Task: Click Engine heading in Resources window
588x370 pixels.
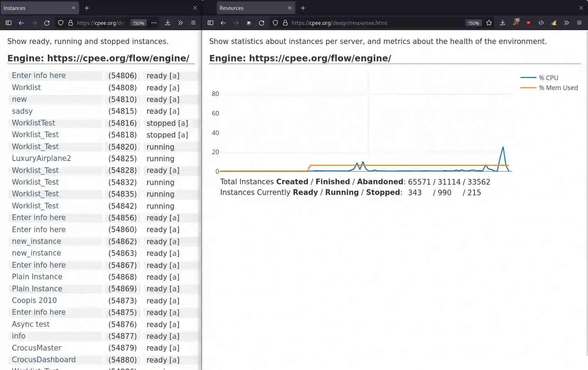Action: 300,58
